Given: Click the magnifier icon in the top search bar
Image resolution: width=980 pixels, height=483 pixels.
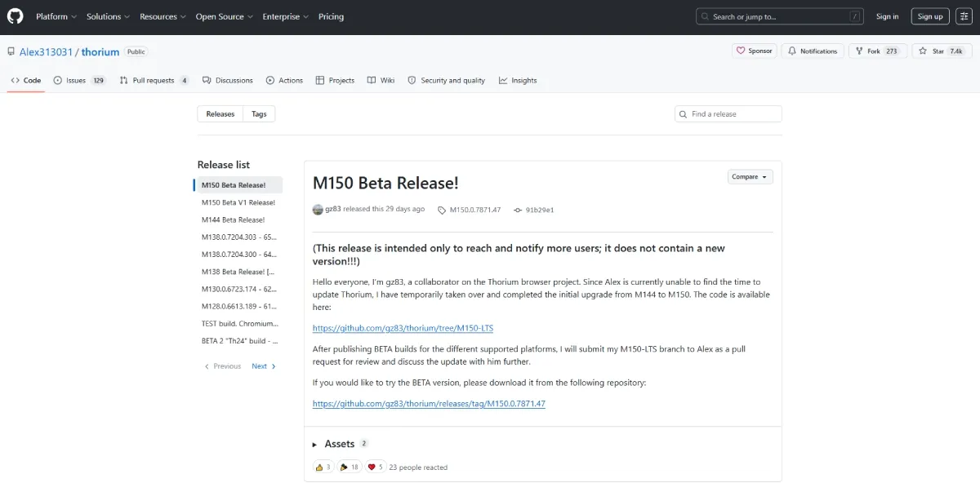Looking at the screenshot, I should tap(706, 16).
